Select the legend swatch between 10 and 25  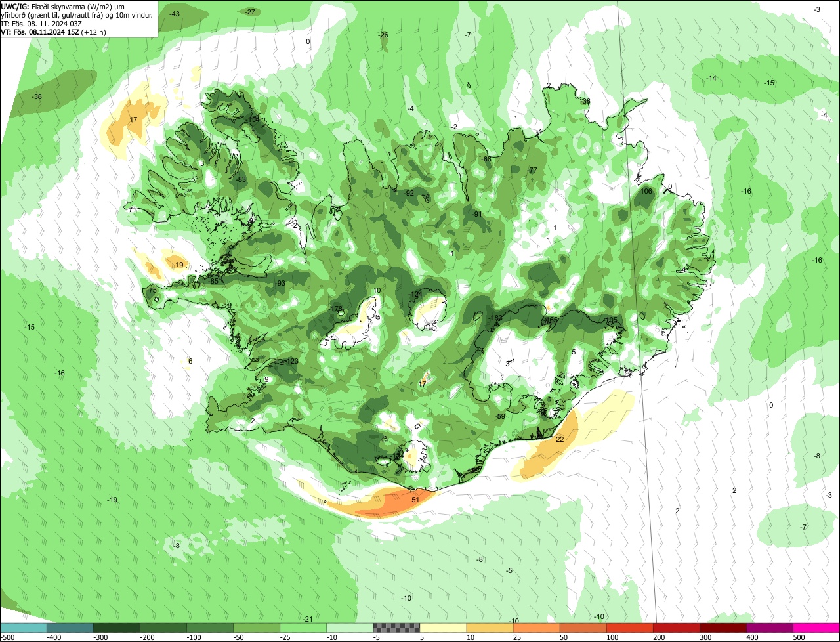[x=490, y=628]
